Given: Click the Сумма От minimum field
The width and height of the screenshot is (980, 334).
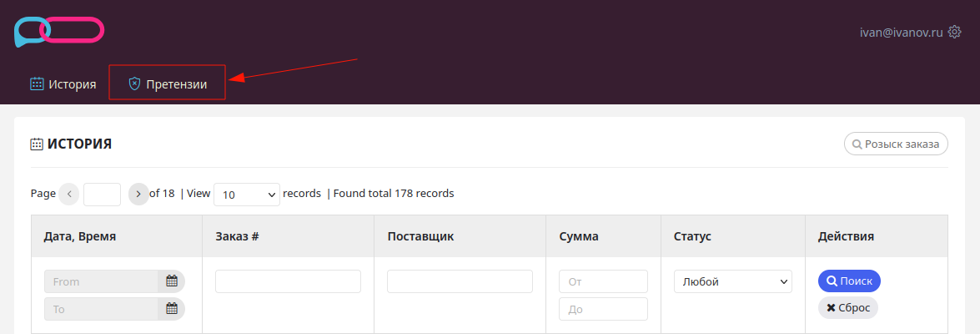Looking at the screenshot, I should (x=603, y=281).
